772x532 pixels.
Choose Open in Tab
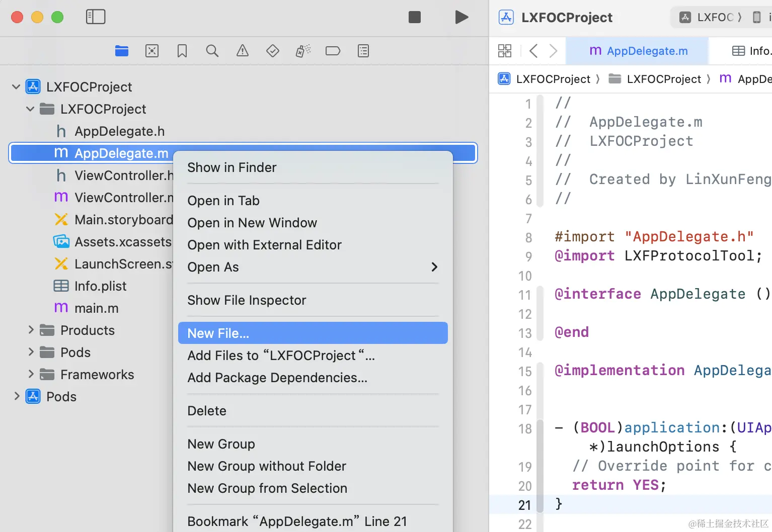point(313,201)
